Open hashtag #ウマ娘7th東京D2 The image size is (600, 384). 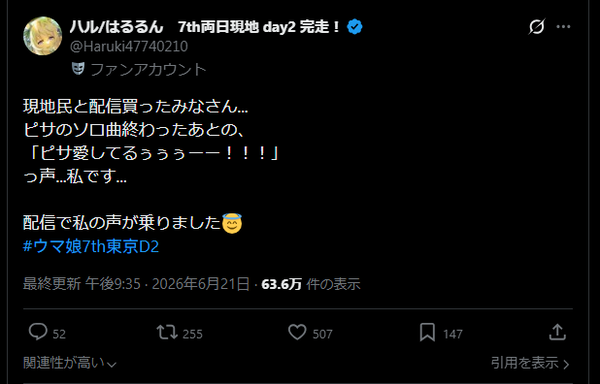[x=91, y=246]
